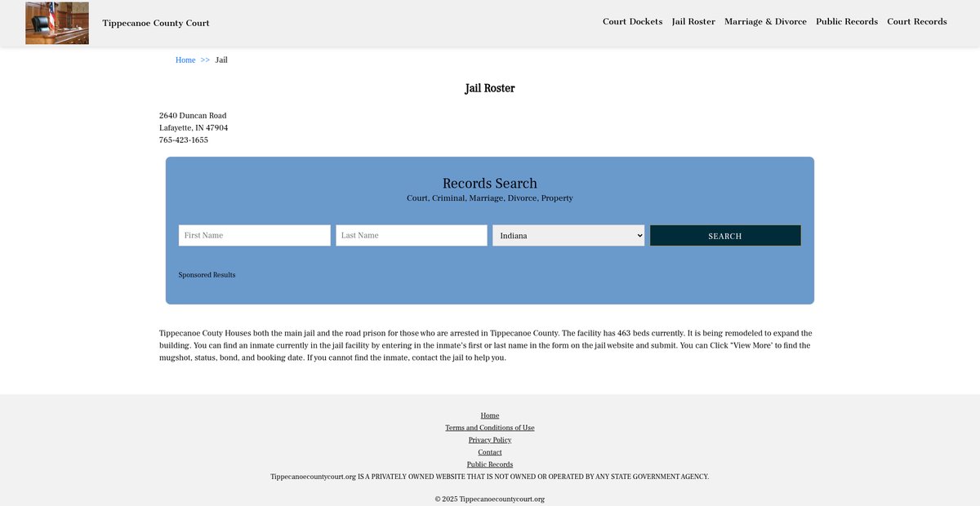Go to Jail Roster in navigation
Image resolution: width=980 pixels, height=506 pixels.
tap(693, 21)
